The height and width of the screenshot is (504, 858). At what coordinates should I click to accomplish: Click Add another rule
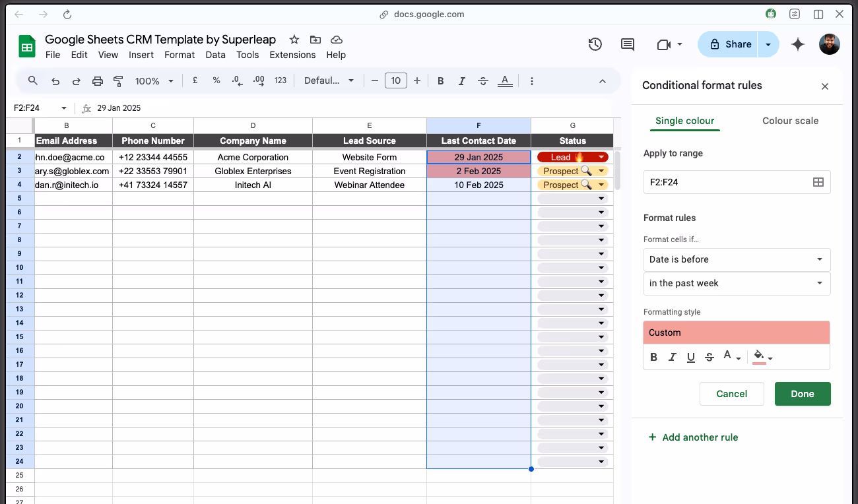pos(694,437)
